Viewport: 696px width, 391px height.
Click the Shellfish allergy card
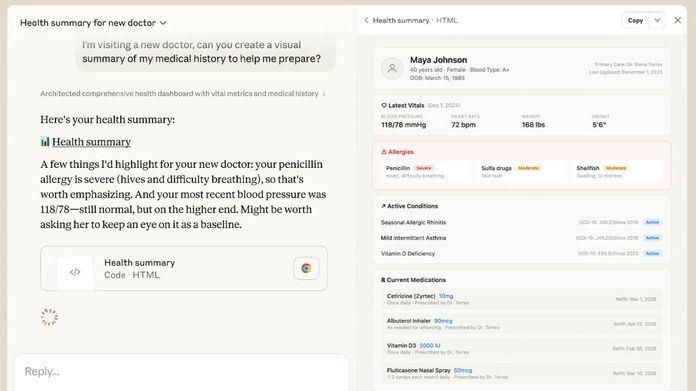click(x=617, y=172)
